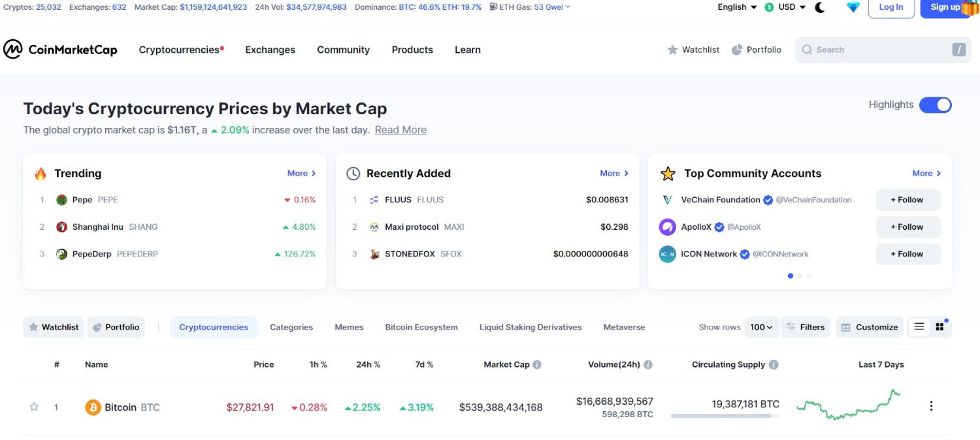Image resolution: width=980 pixels, height=440 pixels.
Task: Click the Bitcoin logo icon
Action: point(93,407)
